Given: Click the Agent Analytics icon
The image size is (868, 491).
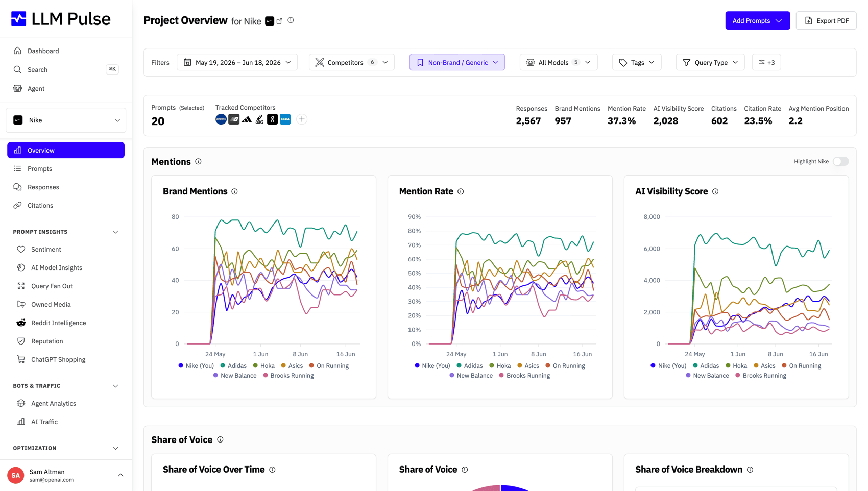Looking at the screenshot, I should pos(21,404).
